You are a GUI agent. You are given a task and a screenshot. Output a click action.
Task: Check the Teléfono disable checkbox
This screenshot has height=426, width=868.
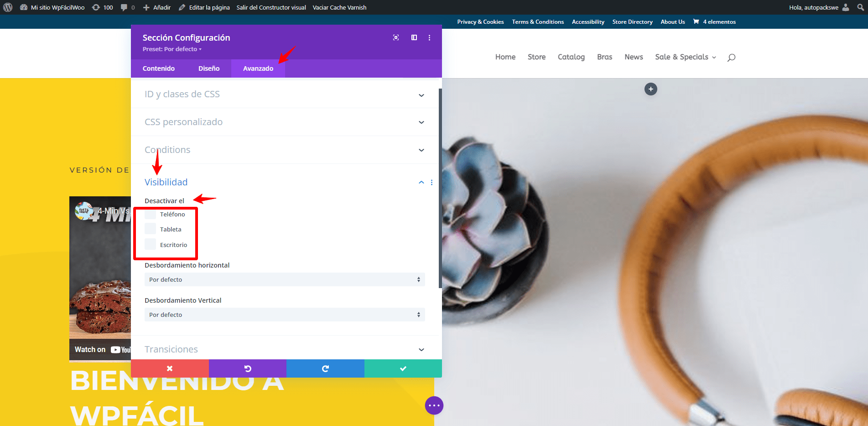(x=151, y=214)
